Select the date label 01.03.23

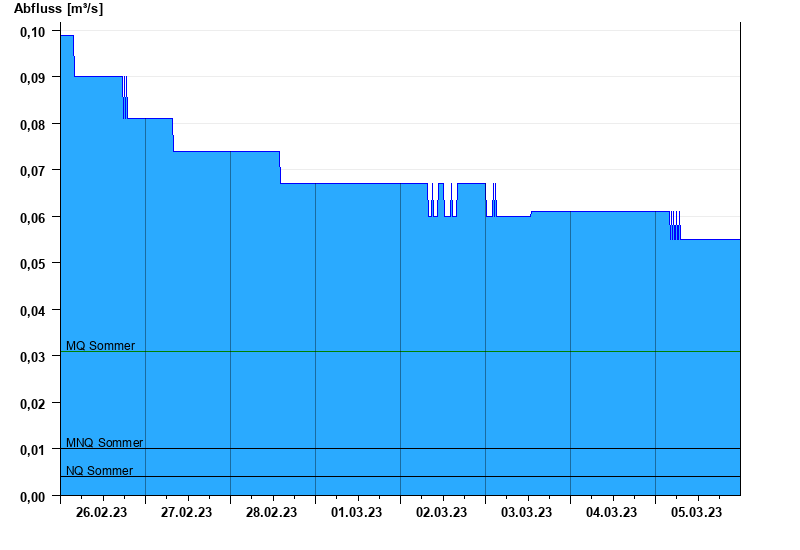point(356,512)
